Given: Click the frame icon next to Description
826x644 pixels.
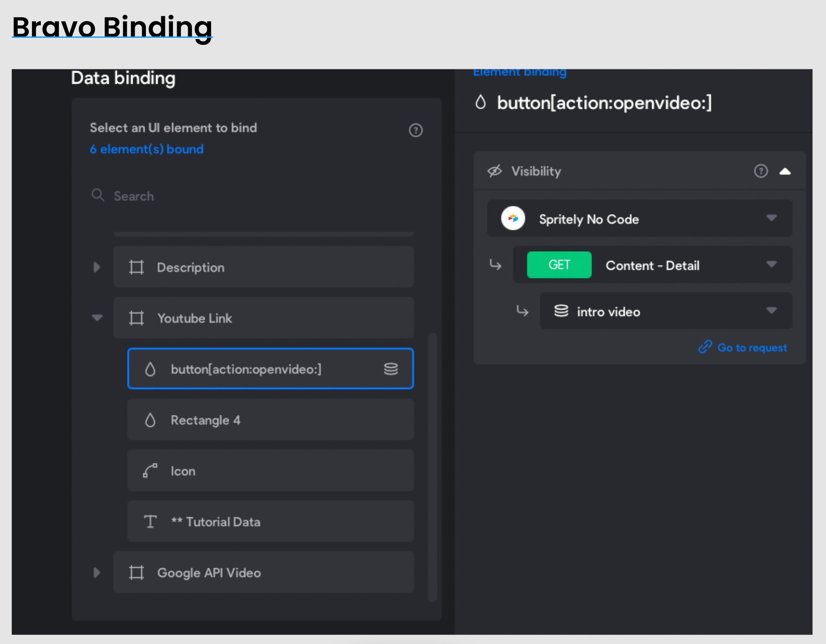Looking at the screenshot, I should 137,267.
